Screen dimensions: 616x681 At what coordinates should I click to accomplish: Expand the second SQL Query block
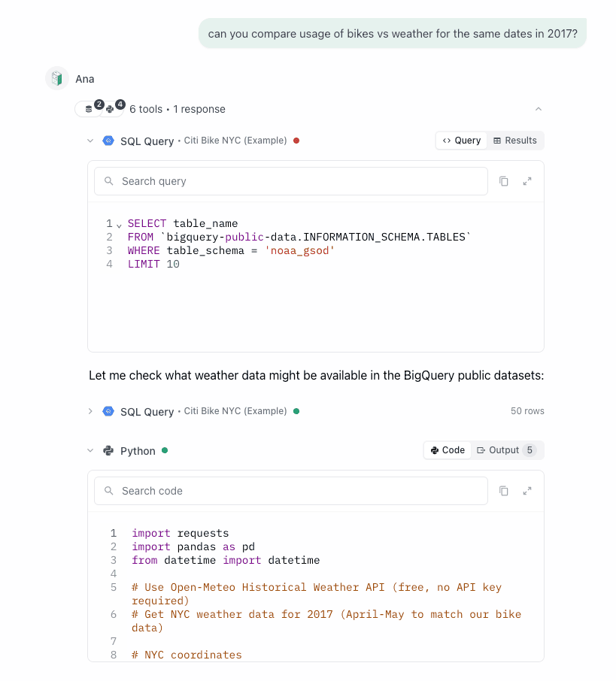coord(90,411)
